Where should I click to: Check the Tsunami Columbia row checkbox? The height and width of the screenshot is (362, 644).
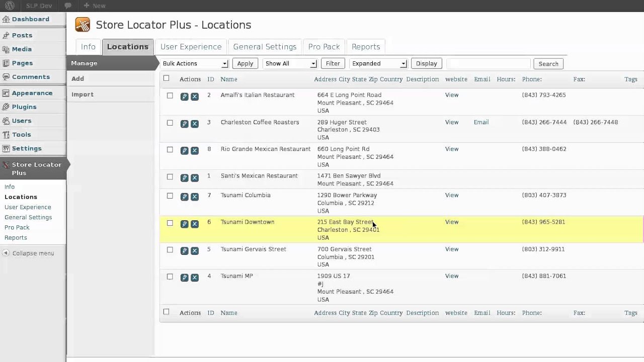[170, 196]
